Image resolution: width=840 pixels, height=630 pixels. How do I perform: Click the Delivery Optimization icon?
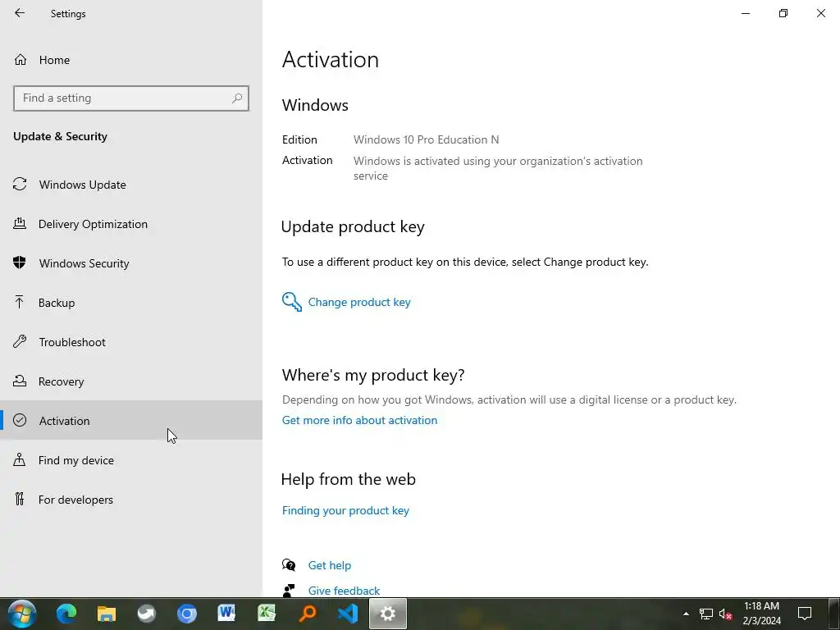pos(20,223)
